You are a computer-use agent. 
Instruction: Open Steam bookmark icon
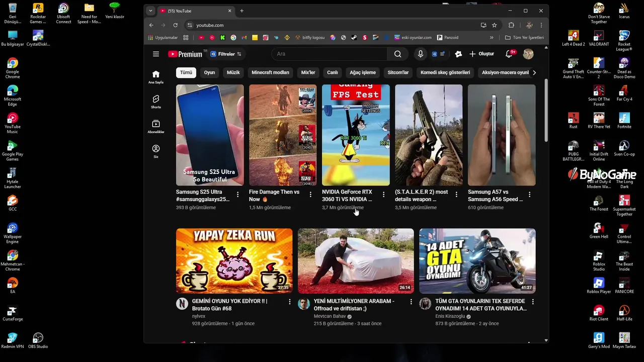point(354,38)
